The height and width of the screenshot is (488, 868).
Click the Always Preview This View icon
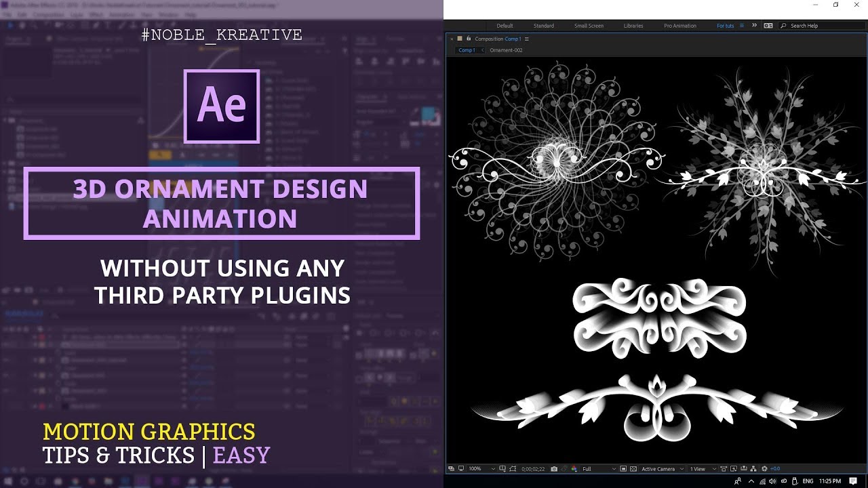click(451, 468)
